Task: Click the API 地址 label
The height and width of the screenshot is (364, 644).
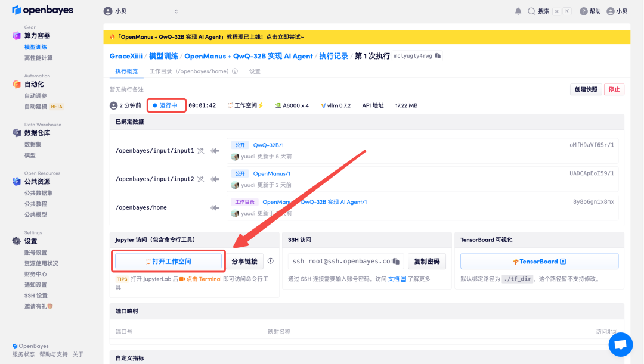Action: tap(373, 105)
